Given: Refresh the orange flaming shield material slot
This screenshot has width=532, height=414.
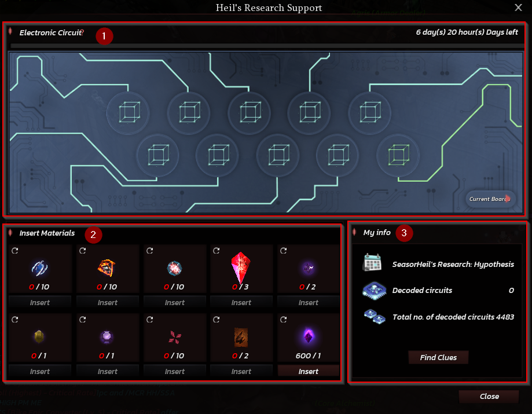Looking at the screenshot, I should coord(82,251).
